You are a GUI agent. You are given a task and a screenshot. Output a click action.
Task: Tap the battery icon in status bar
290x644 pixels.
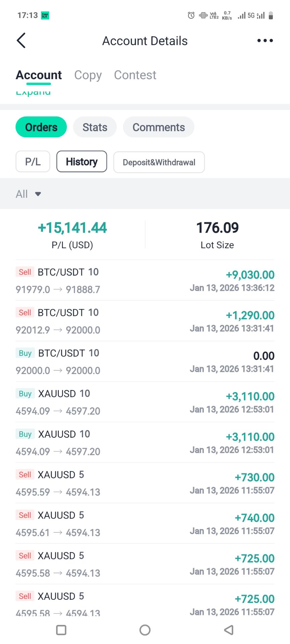tap(271, 15)
